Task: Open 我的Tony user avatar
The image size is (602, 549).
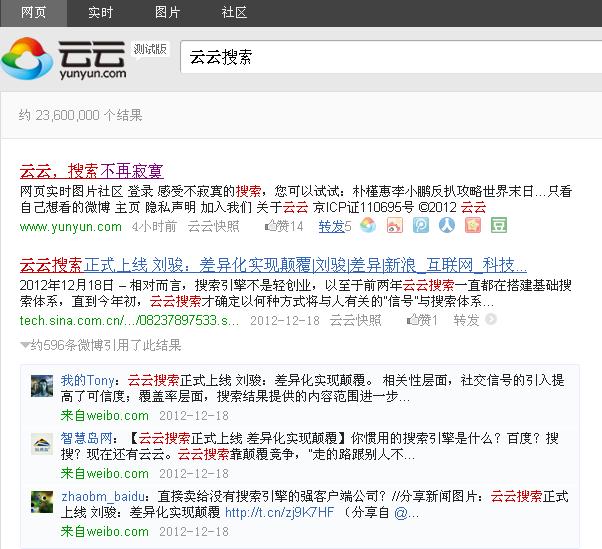Action: pos(42,386)
